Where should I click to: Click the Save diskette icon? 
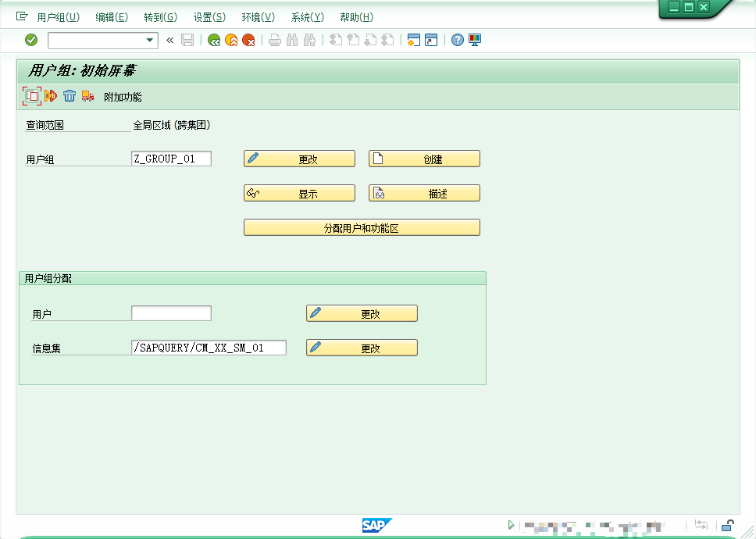point(187,40)
